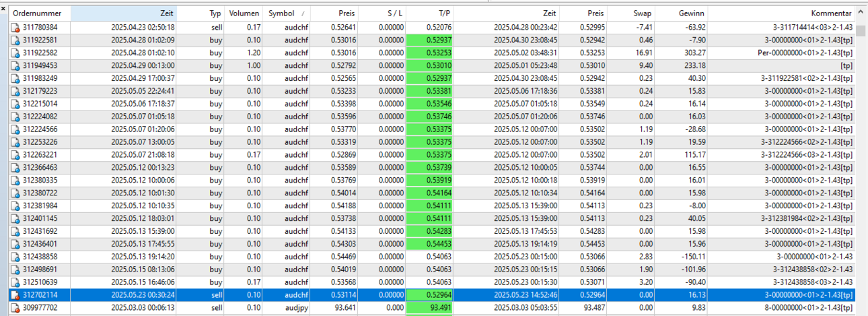The height and width of the screenshot is (316, 868).
Task: Click the order icon for 312366463
Action: pos(15,168)
